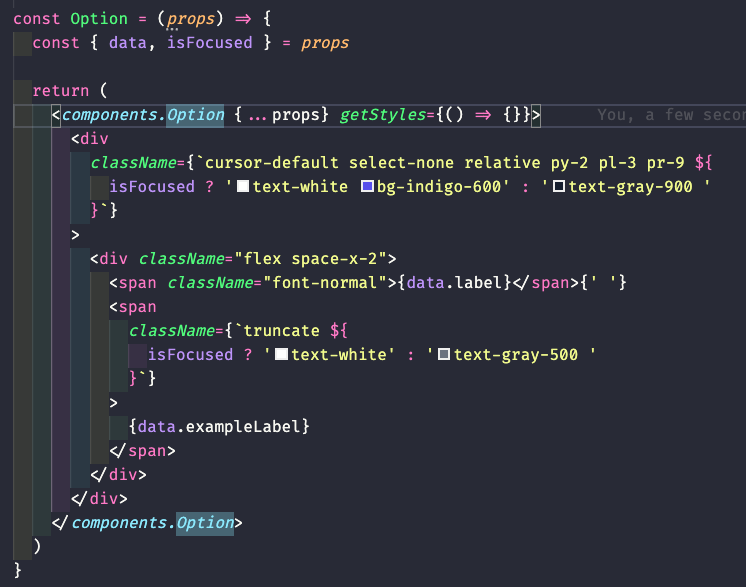Click the '...props' spread expression
The width and height of the screenshot is (746, 587).
pos(284,115)
